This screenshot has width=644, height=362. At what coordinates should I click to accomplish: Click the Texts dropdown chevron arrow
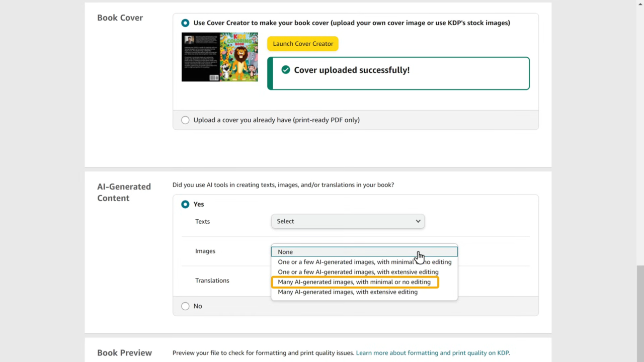(x=418, y=221)
